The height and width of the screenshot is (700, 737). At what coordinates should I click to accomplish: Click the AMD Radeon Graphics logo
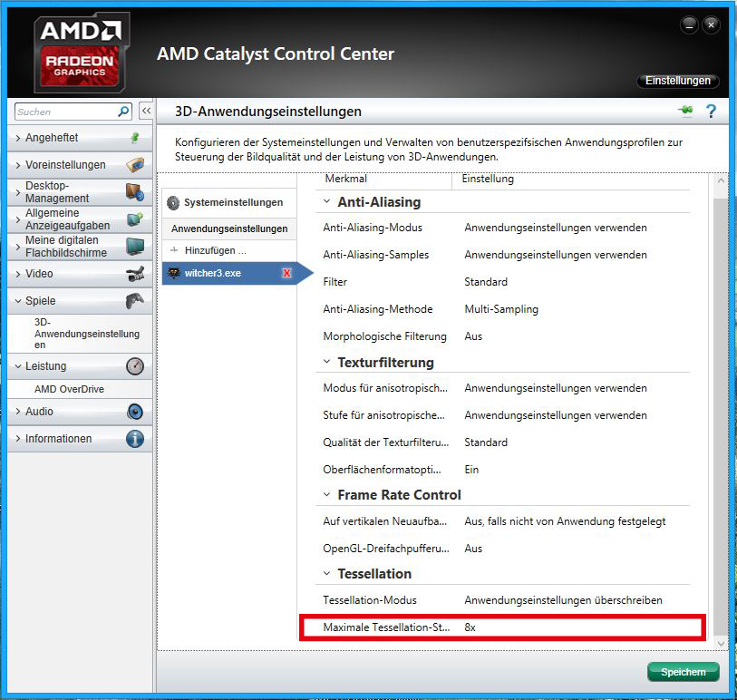click(x=81, y=53)
